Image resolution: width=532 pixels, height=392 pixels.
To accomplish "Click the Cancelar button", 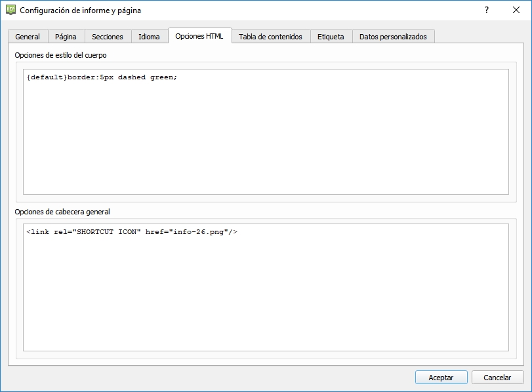I will pyautogui.click(x=497, y=378).
